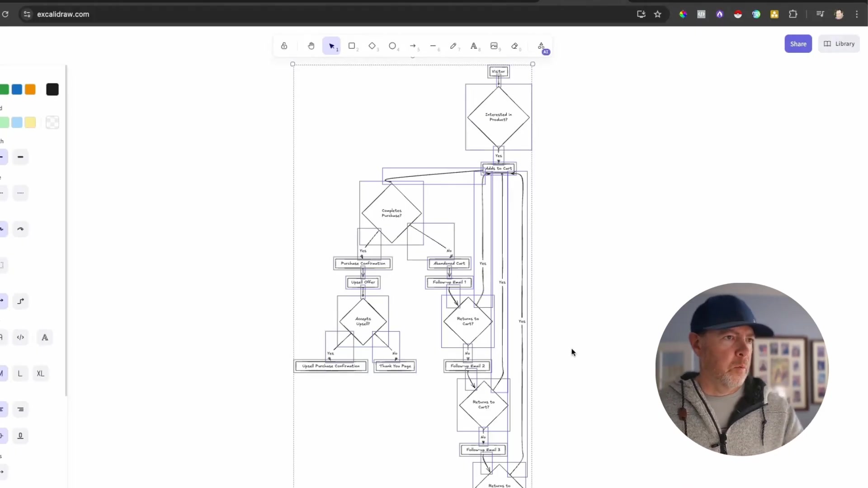This screenshot has width=868, height=488.
Task: Click the Share button
Action: 798,43
